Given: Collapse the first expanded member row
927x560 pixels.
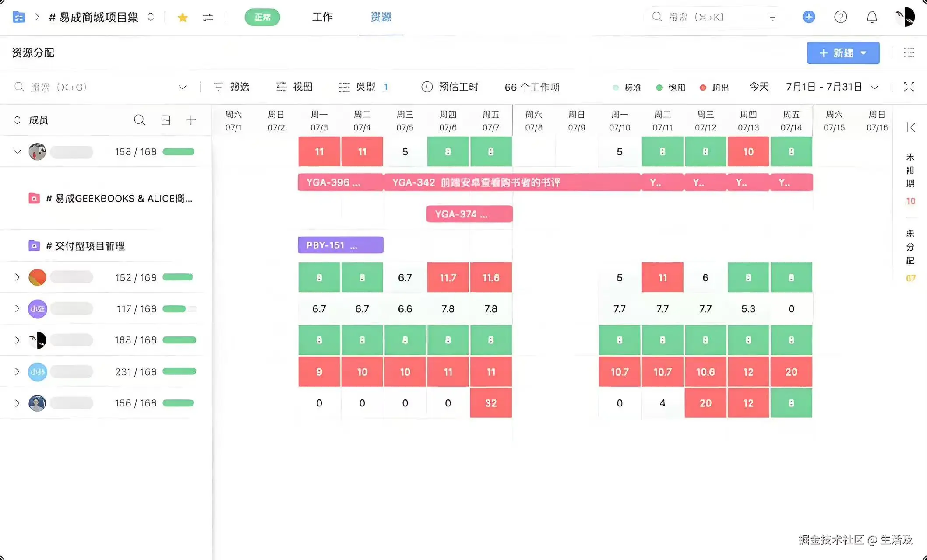Looking at the screenshot, I should click(17, 152).
